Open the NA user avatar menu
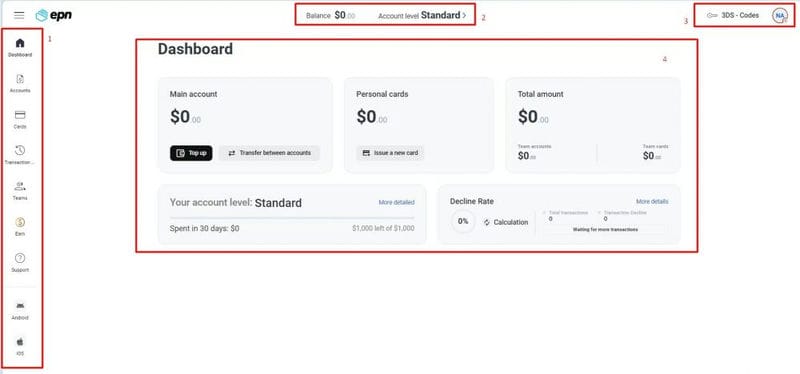This screenshot has width=800, height=374. pyautogui.click(x=780, y=16)
